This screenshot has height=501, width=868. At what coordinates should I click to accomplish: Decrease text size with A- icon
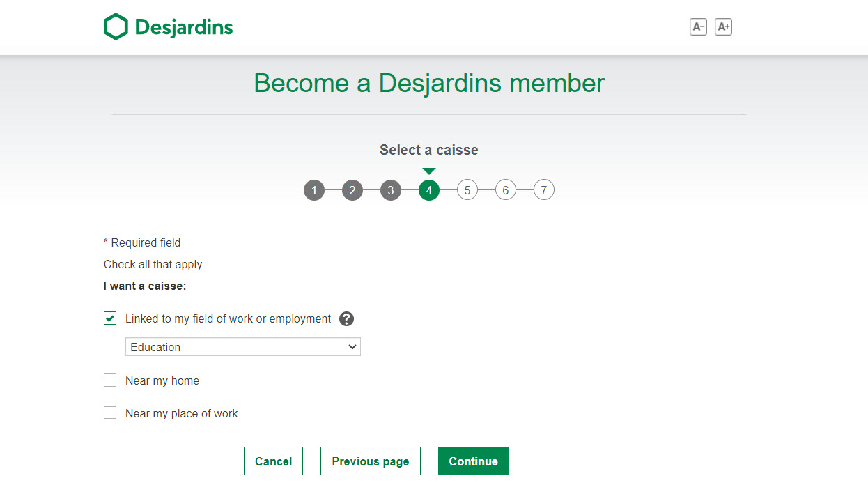(x=698, y=27)
